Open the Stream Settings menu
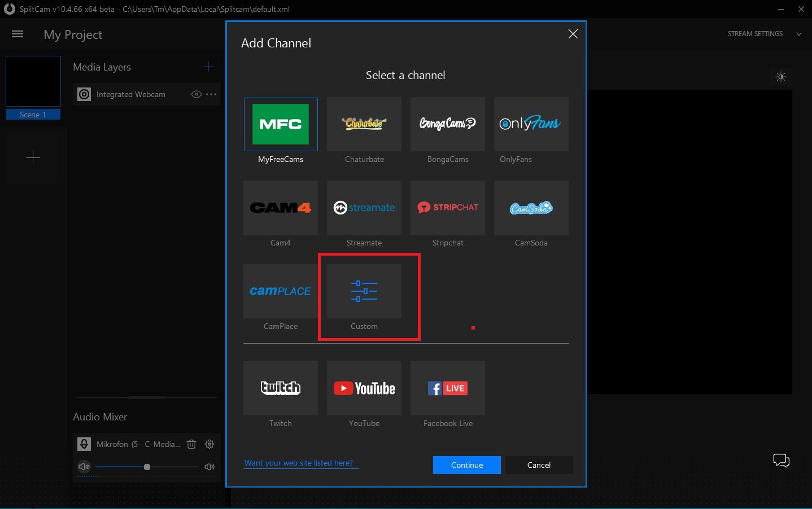Viewport: 812px width, 509px height. click(755, 34)
